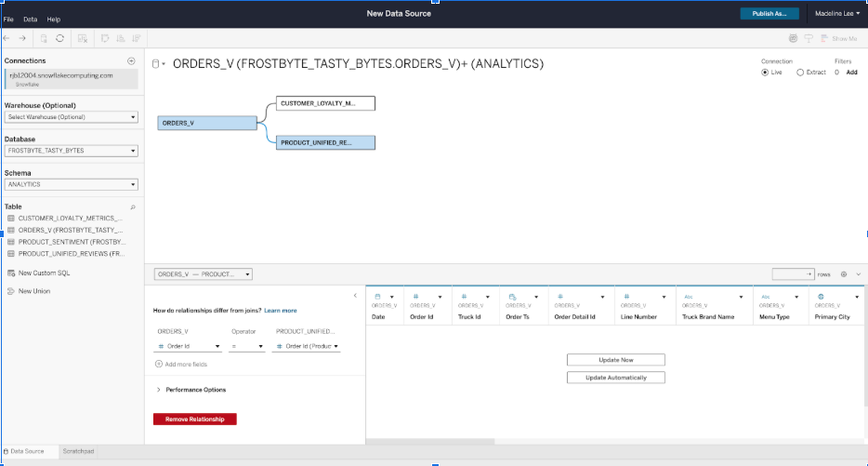
Task: Click the back arrow in the toolbar
Action: (7, 38)
